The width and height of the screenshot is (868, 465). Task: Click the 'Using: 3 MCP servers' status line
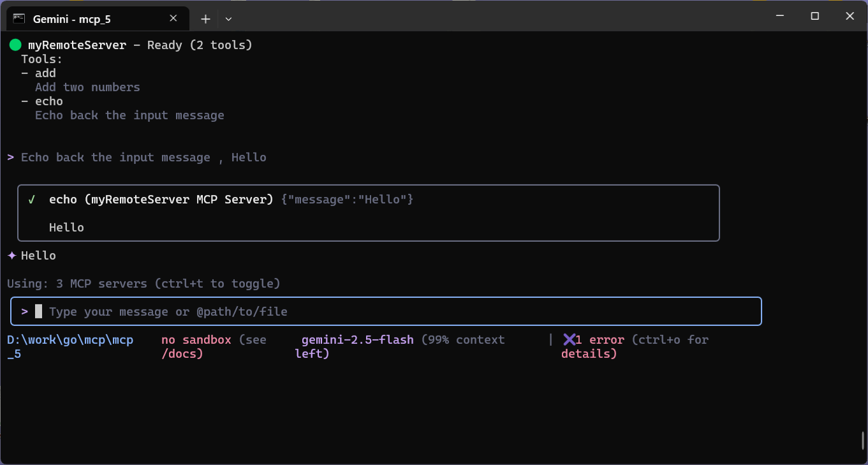pos(143,283)
